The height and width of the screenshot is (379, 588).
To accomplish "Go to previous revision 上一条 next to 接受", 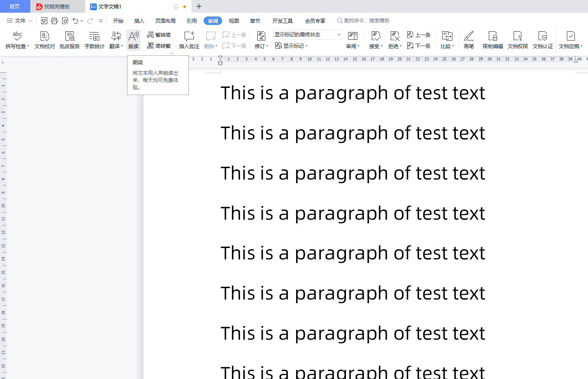I will (419, 35).
